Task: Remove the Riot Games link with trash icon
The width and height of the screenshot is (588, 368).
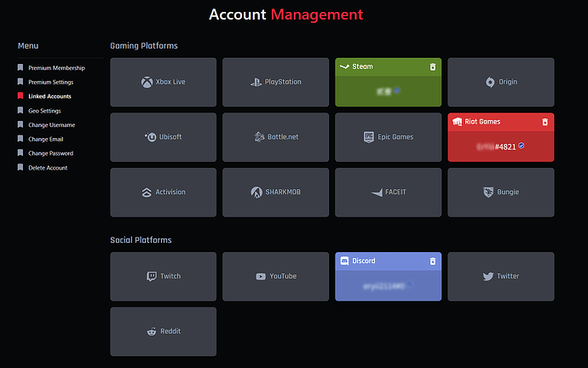Action: 545,122
